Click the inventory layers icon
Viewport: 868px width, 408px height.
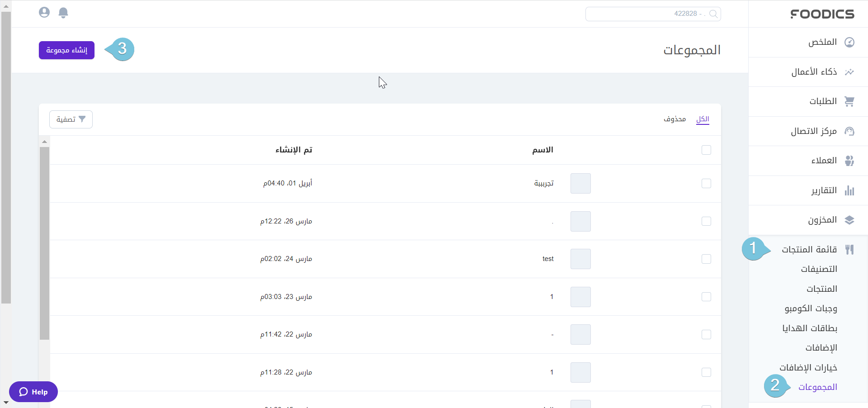(x=849, y=220)
